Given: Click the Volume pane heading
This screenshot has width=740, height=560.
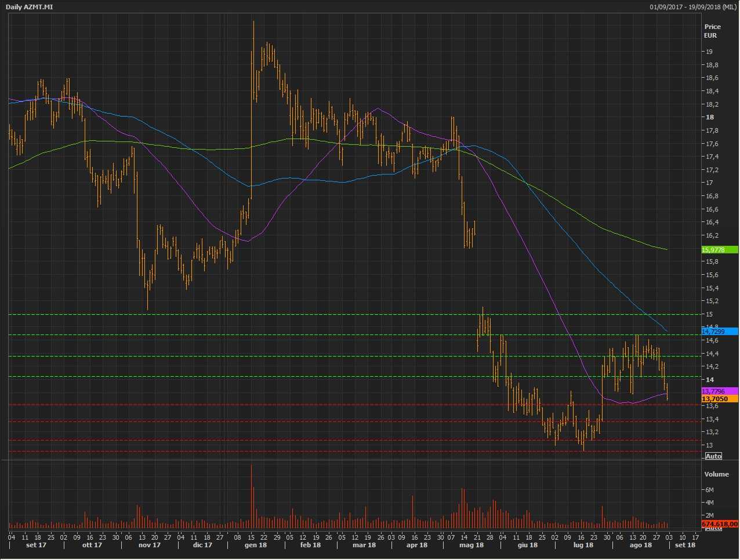Looking at the screenshot, I should [716, 474].
